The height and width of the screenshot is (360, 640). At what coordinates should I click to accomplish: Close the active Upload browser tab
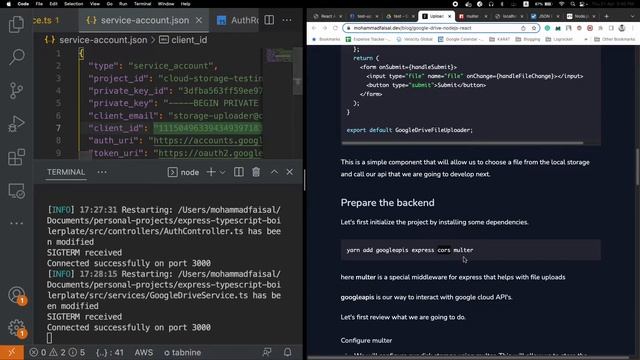click(x=449, y=16)
